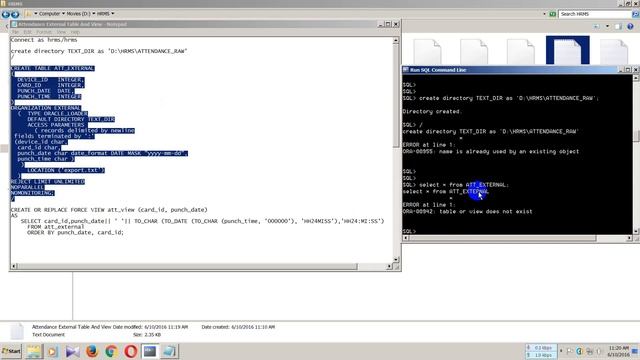
Task: Launch Firefox from the taskbar
Action: tap(92, 351)
